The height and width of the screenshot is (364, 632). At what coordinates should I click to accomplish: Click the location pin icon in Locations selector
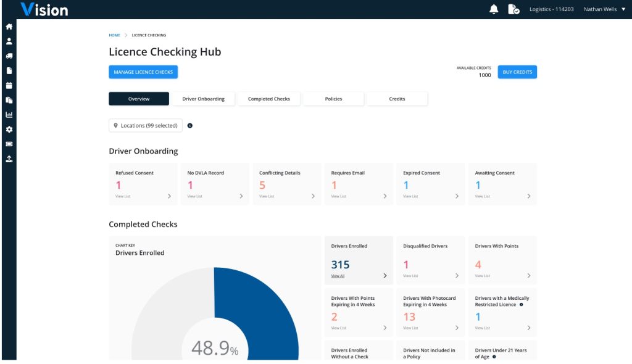115,125
